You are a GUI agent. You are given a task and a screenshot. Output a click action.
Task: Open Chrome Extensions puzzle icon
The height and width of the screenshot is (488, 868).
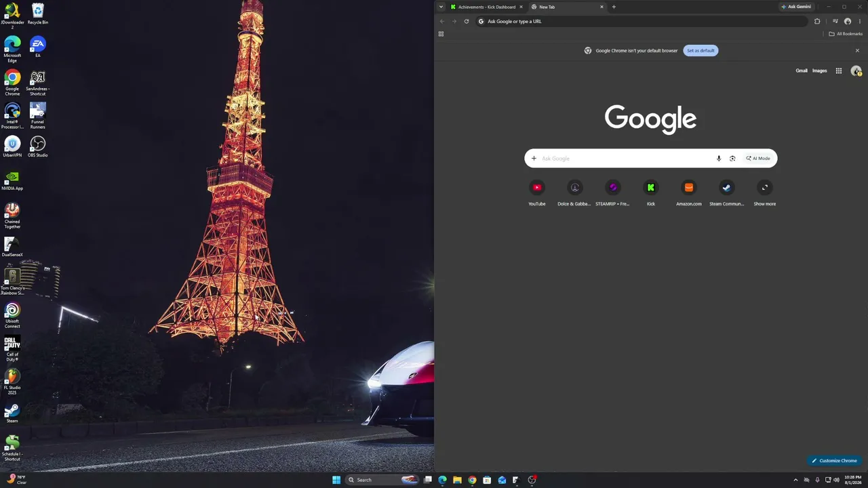click(x=817, y=21)
